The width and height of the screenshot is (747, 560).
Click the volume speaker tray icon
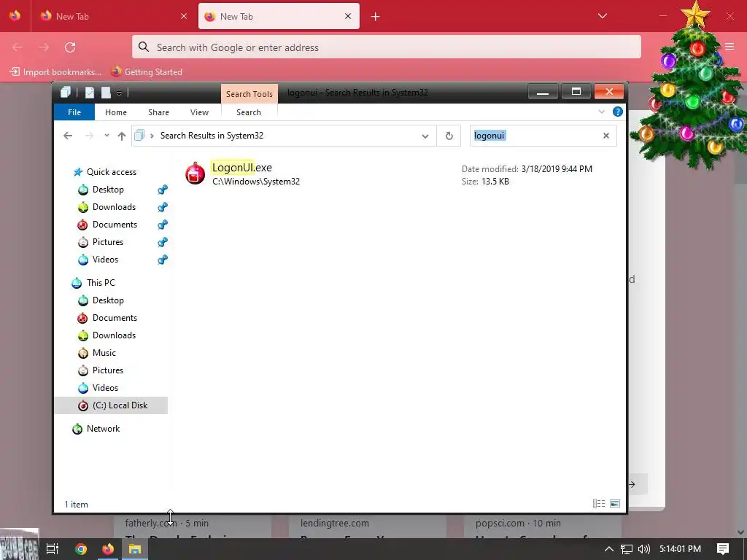(643, 549)
